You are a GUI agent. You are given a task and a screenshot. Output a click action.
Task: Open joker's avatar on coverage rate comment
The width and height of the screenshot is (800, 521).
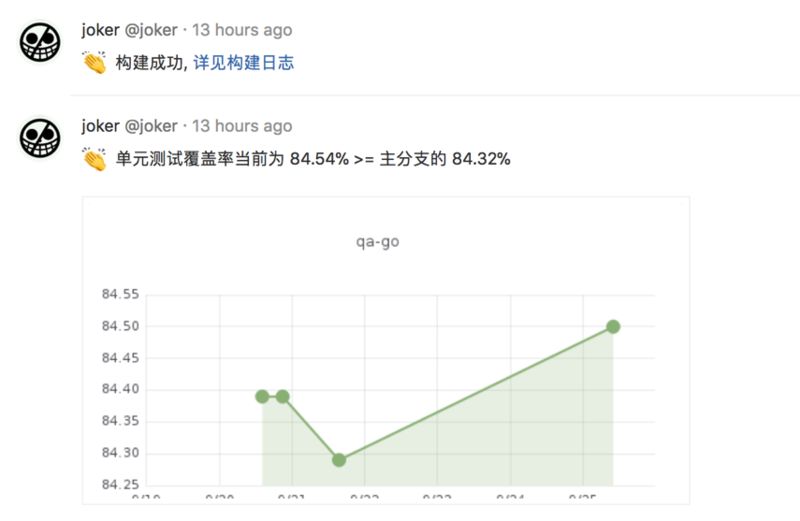[x=40, y=138]
